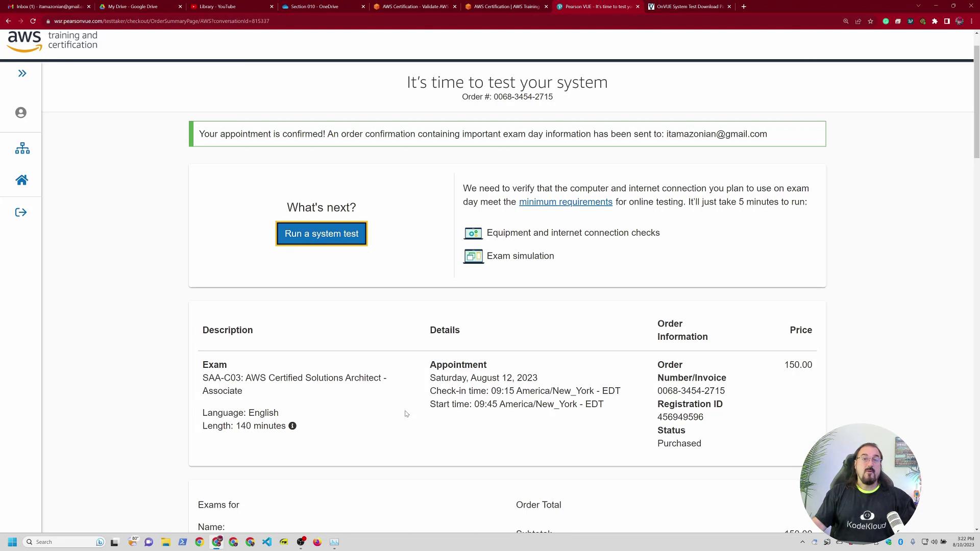This screenshot has height=551, width=980.
Task: Open the Chrome extensions puzzle icon
Action: [935, 21]
